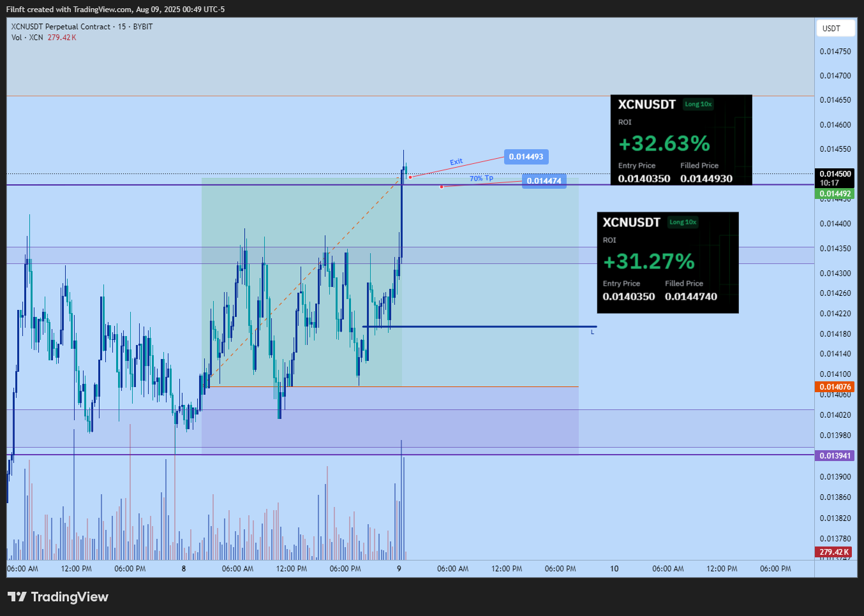
Task: Select the "70% Tp" annotation text
Action: pyautogui.click(x=481, y=179)
